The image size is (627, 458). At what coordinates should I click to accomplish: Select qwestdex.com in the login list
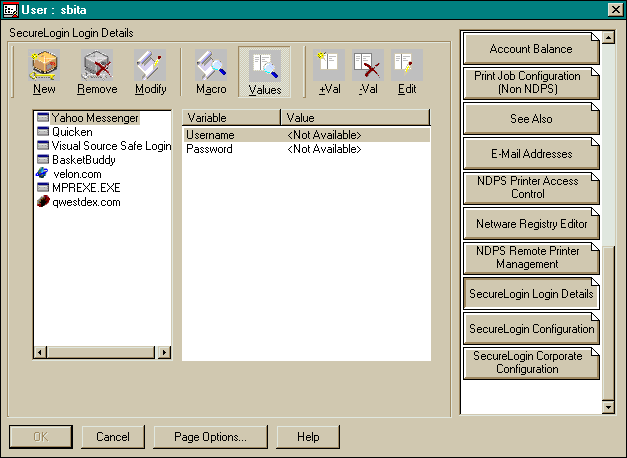(86, 202)
